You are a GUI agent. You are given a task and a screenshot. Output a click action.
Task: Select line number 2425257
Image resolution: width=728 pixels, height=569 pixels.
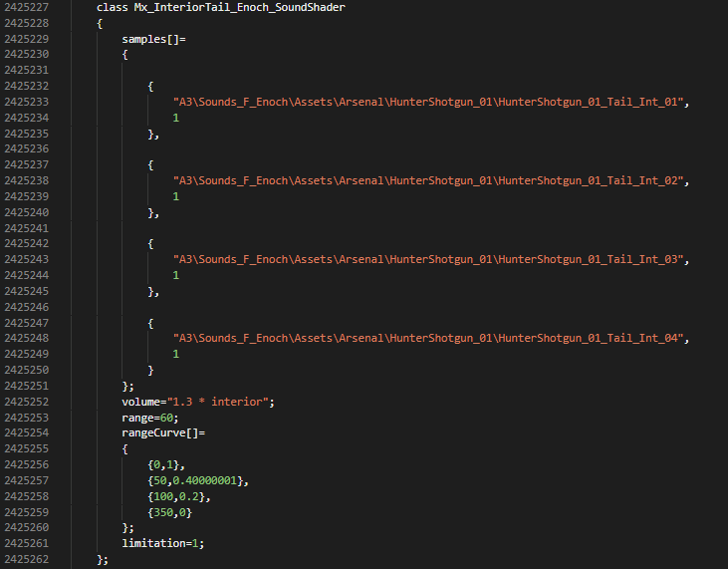pyautogui.click(x=27, y=480)
